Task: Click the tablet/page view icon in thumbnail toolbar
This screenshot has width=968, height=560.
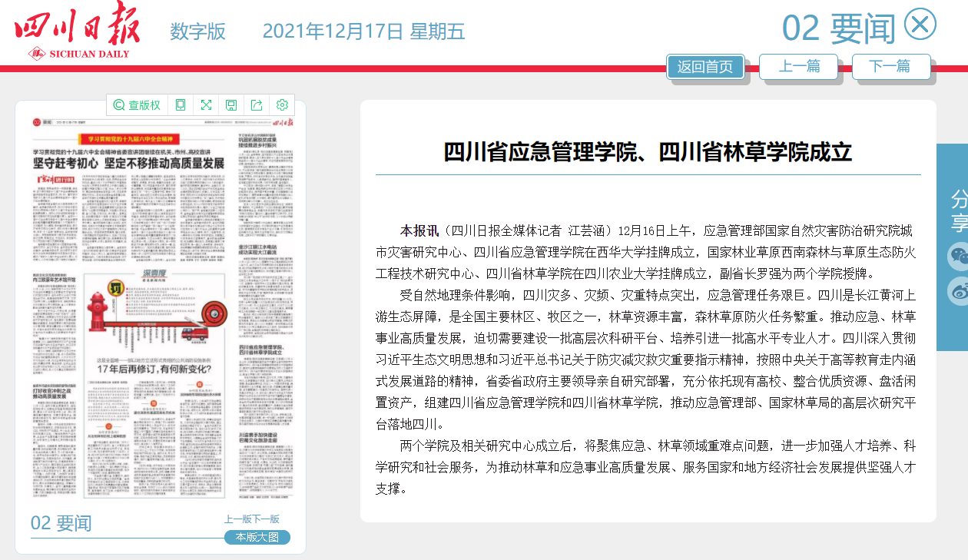Action: coord(181,105)
